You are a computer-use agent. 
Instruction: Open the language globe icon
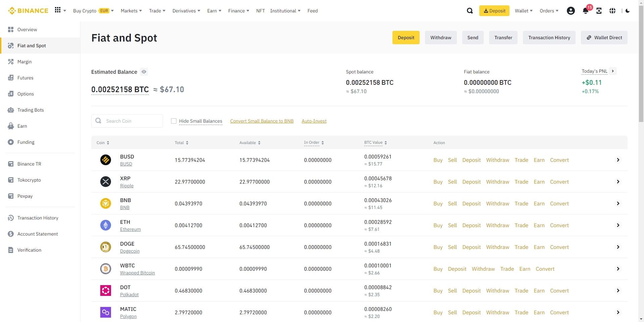[x=612, y=11]
